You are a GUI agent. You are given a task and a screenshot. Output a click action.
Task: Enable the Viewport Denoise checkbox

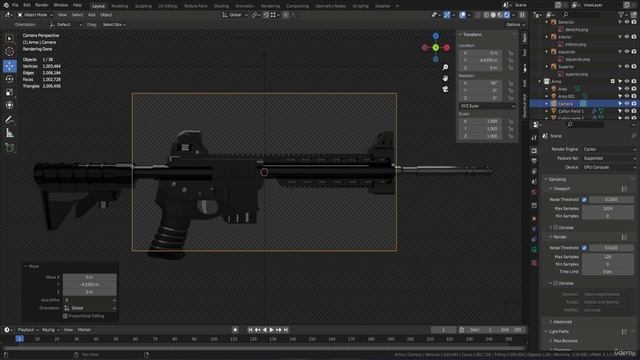[x=556, y=228]
